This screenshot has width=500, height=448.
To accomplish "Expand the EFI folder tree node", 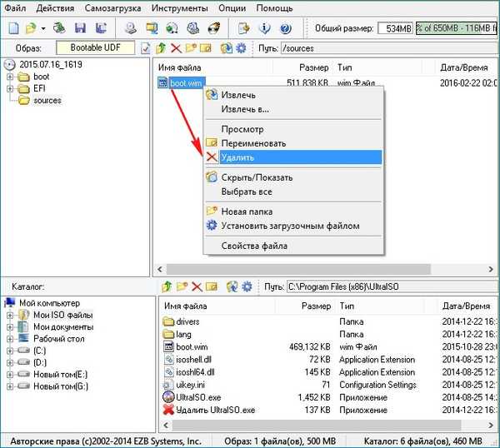I will [x=10, y=88].
